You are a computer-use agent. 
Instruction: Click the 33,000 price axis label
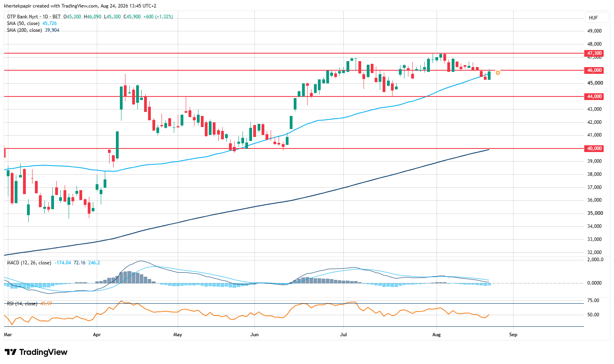(x=595, y=239)
